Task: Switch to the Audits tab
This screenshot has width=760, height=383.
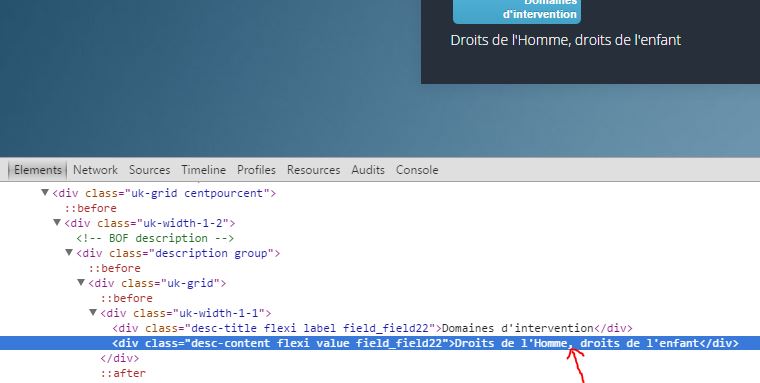Action: 368,170
